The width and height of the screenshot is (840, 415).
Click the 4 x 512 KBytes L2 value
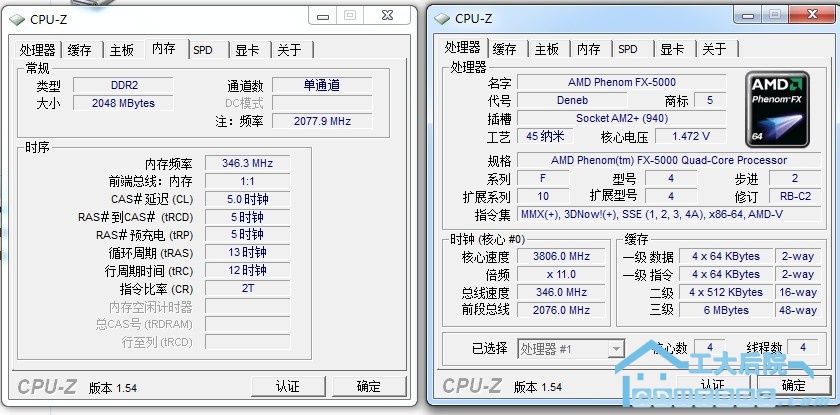[726, 292]
